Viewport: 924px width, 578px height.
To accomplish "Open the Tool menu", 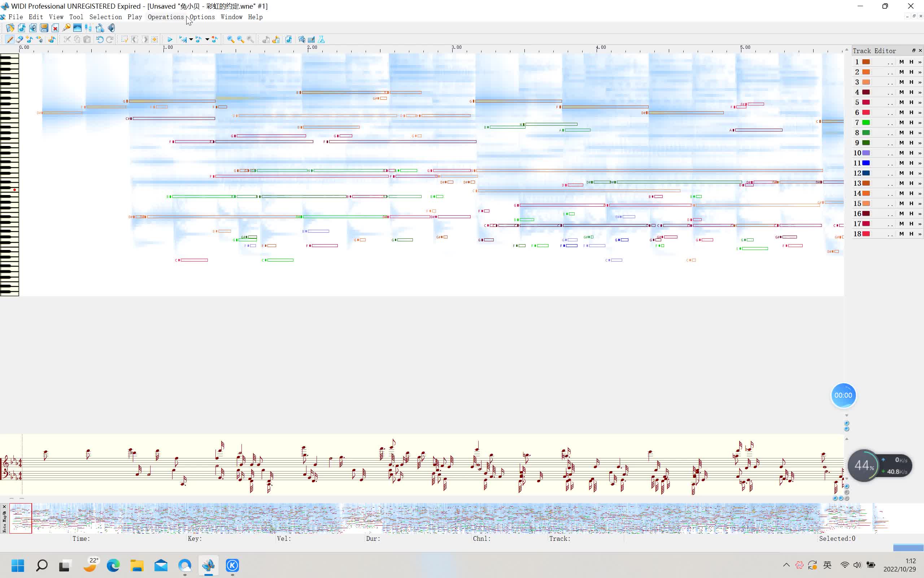I will pyautogui.click(x=76, y=17).
